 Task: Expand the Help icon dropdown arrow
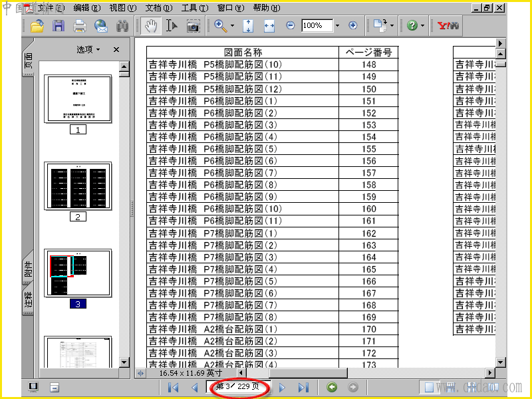pyautogui.click(x=423, y=26)
